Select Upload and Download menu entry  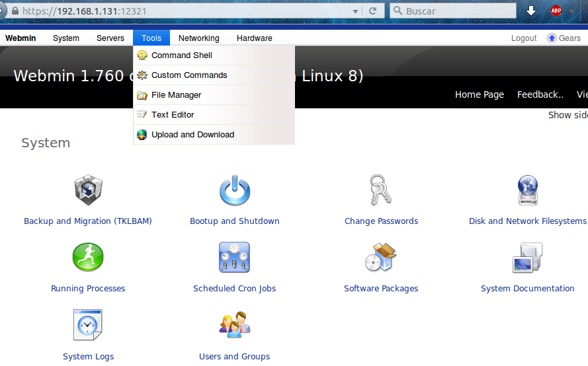tap(192, 135)
